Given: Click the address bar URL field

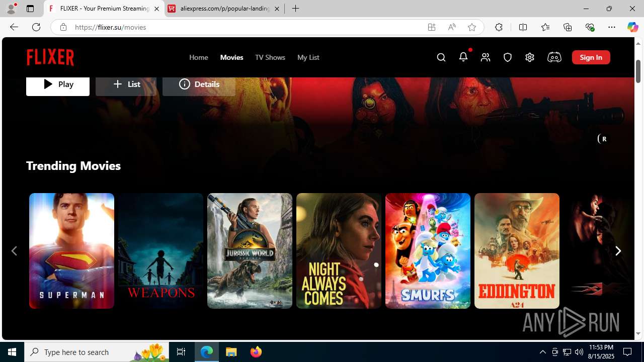Looking at the screenshot, I should tap(247, 27).
